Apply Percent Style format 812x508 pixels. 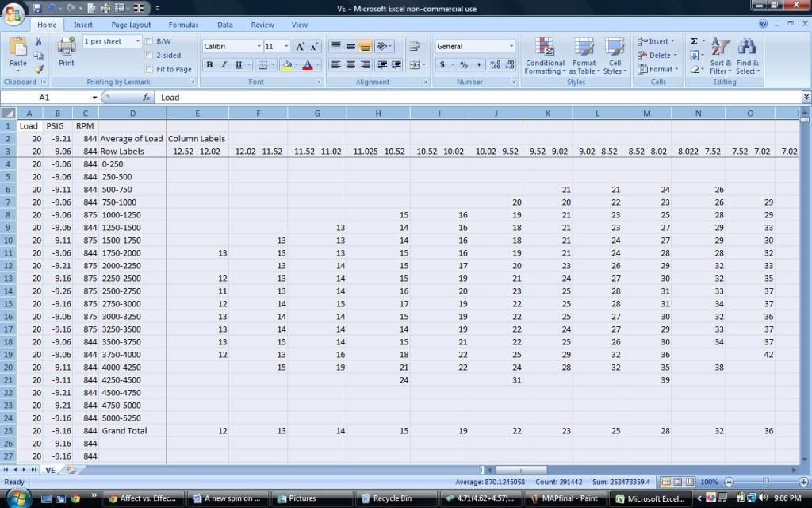click(464, 65)
